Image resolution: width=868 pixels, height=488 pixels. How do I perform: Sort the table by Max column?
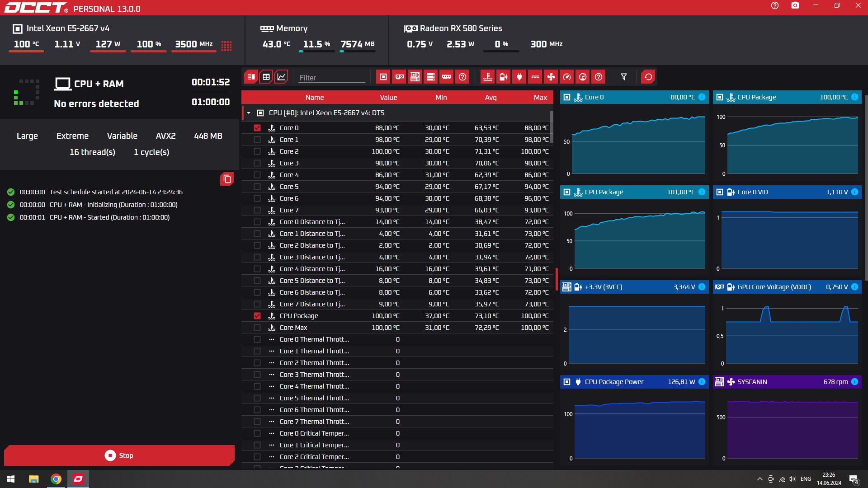[x=540, y=98]
